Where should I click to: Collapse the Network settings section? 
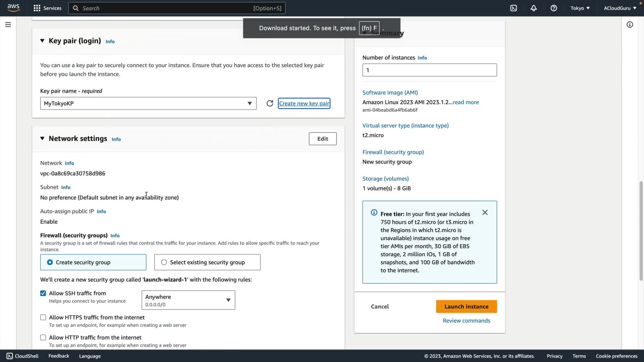click(x=42, y=138)
